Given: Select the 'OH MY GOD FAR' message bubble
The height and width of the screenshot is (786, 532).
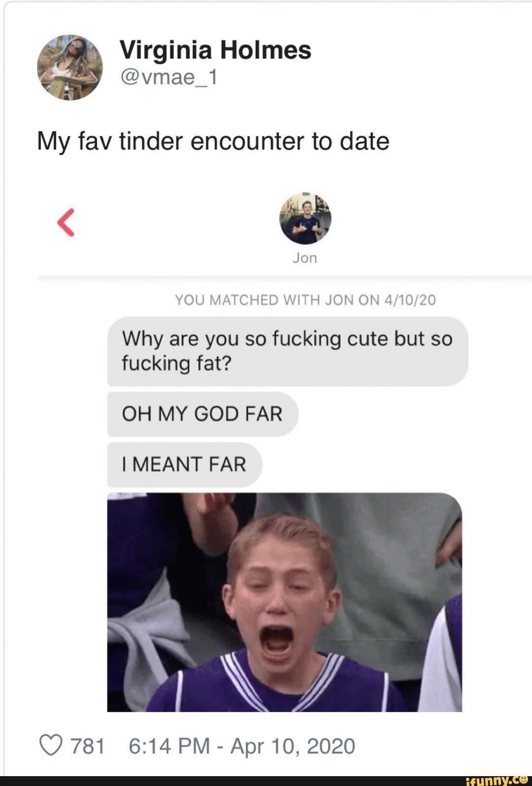Looking at the screenshot, I should coord(203,414).
